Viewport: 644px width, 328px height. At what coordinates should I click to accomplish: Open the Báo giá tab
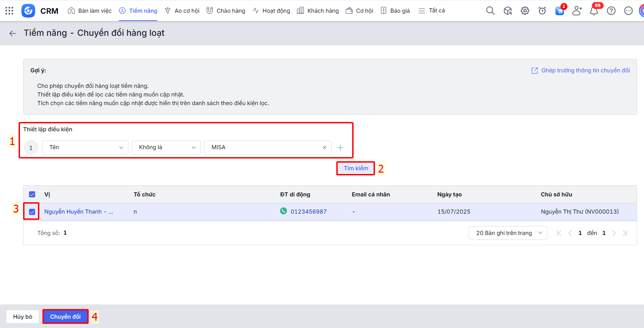tap(395, 11)
